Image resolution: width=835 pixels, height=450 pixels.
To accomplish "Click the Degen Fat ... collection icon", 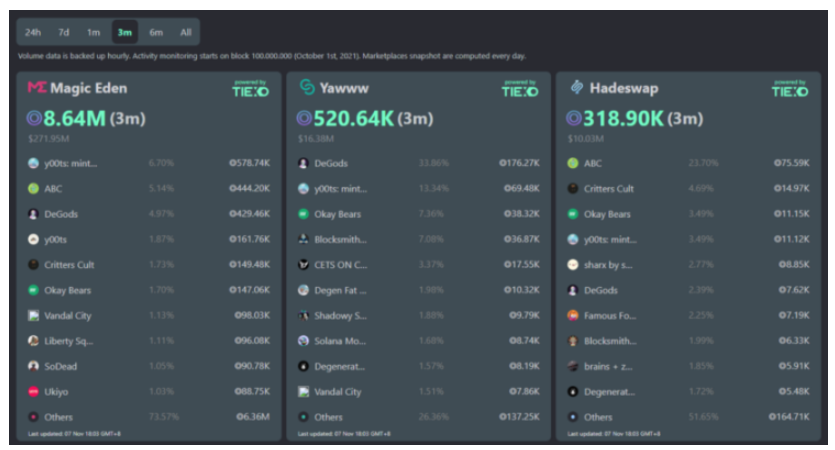I will click(x=304, y=290).
